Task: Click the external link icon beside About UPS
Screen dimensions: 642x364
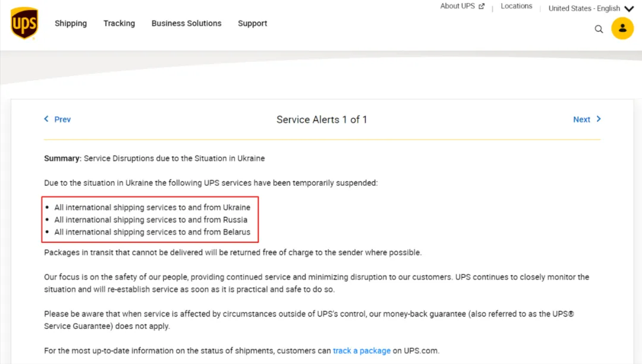Action: click(x=481, y=7)
